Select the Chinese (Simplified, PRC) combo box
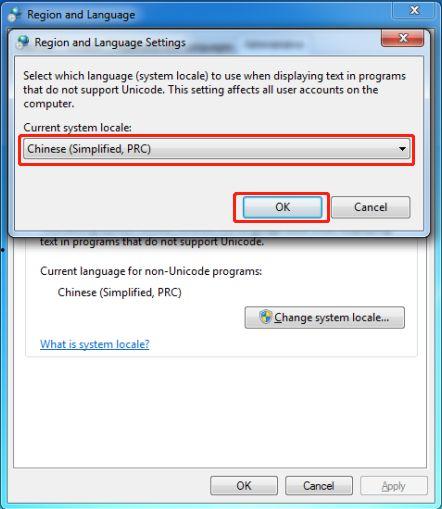This screenshot has width=442, height=509. coord(216,149)
